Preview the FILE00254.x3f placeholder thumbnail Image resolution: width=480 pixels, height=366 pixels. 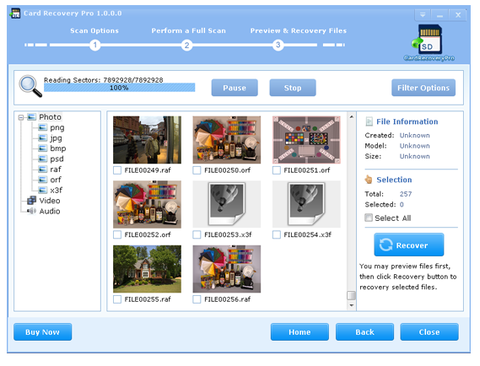[x=306, y=204]
